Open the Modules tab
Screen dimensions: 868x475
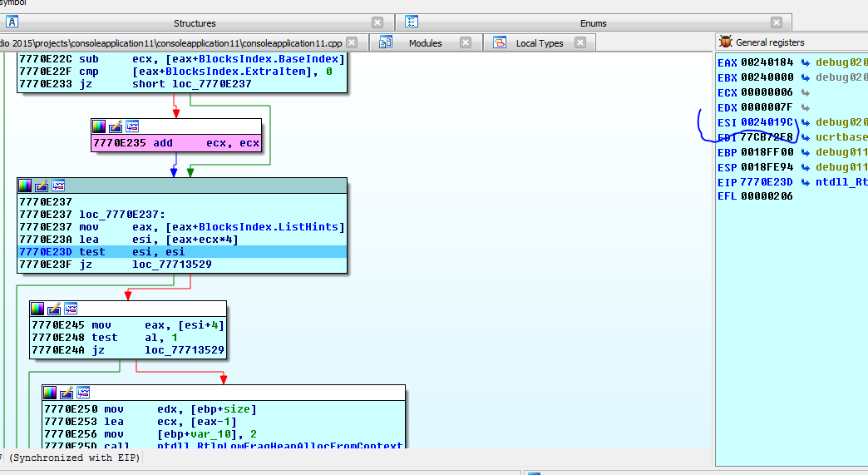[x=425, y=43]
